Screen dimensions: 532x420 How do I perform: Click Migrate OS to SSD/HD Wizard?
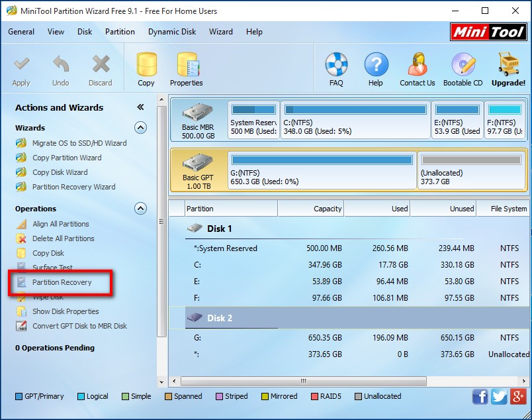click(x=79, y=143)
